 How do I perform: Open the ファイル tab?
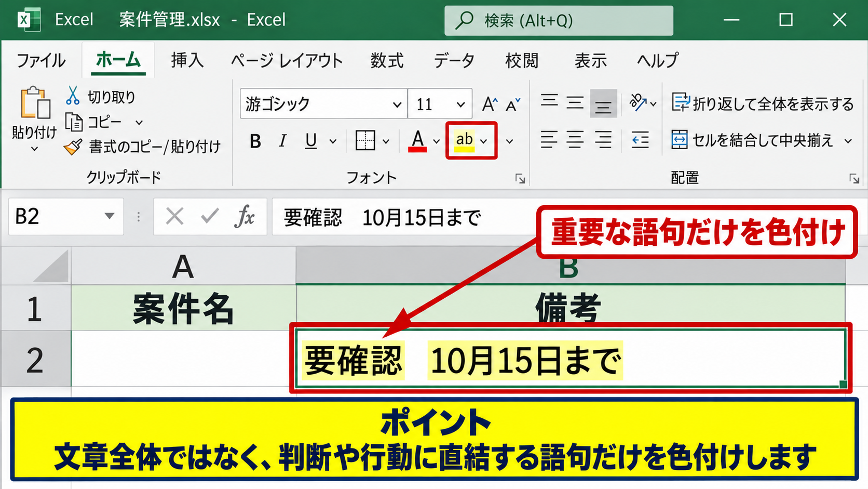41,61
